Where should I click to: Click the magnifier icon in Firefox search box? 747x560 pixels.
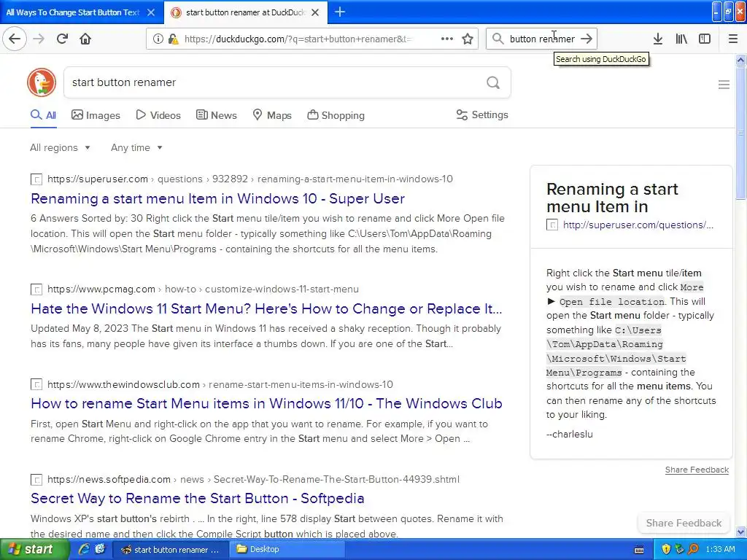pos(498,39)
